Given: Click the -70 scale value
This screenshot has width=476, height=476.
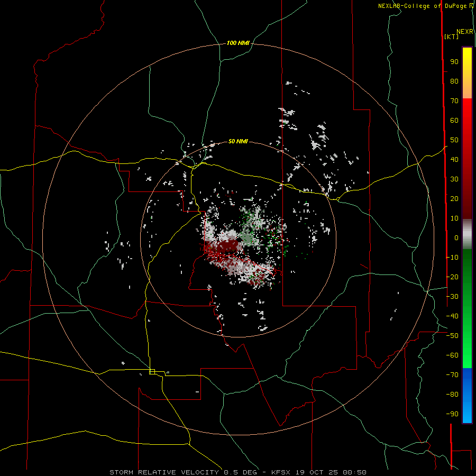Looking at the screenshot, I should point(452,375).
